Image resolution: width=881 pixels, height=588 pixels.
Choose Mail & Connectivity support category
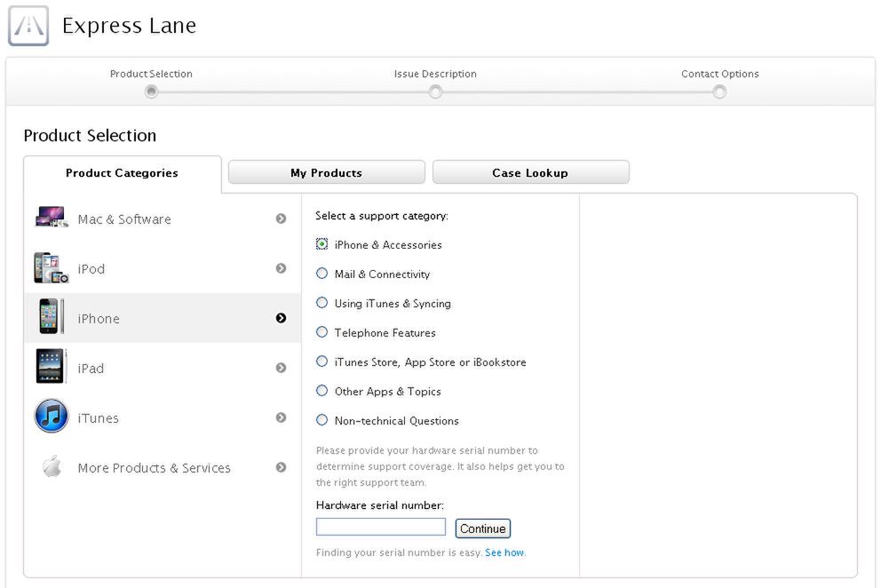point(321,274)
